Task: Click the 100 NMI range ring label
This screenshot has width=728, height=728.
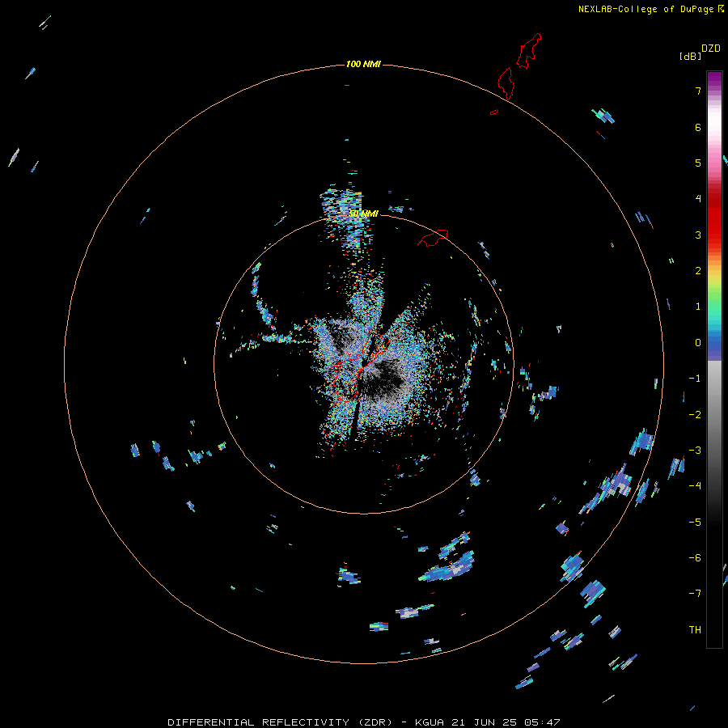Action: tap(363, 64)
